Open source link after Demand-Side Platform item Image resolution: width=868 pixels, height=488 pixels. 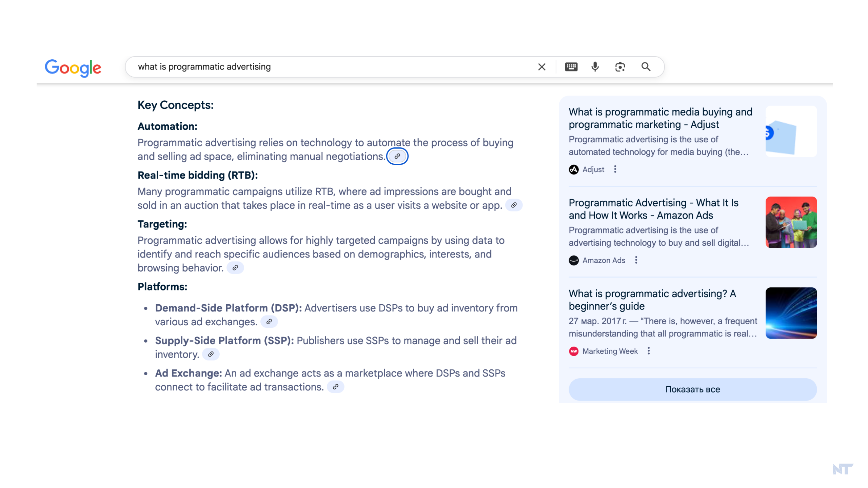point(269,322)
